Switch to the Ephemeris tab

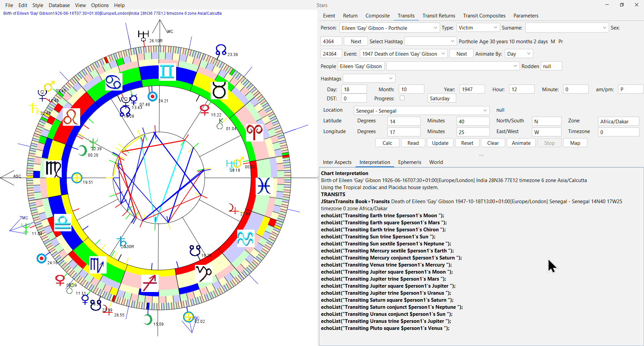409,162
